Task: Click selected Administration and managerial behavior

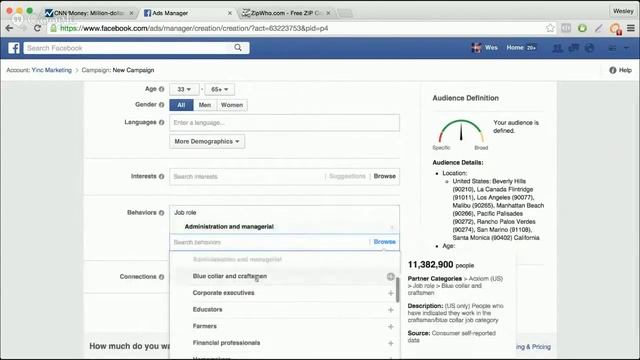Action: pos(229,227)
